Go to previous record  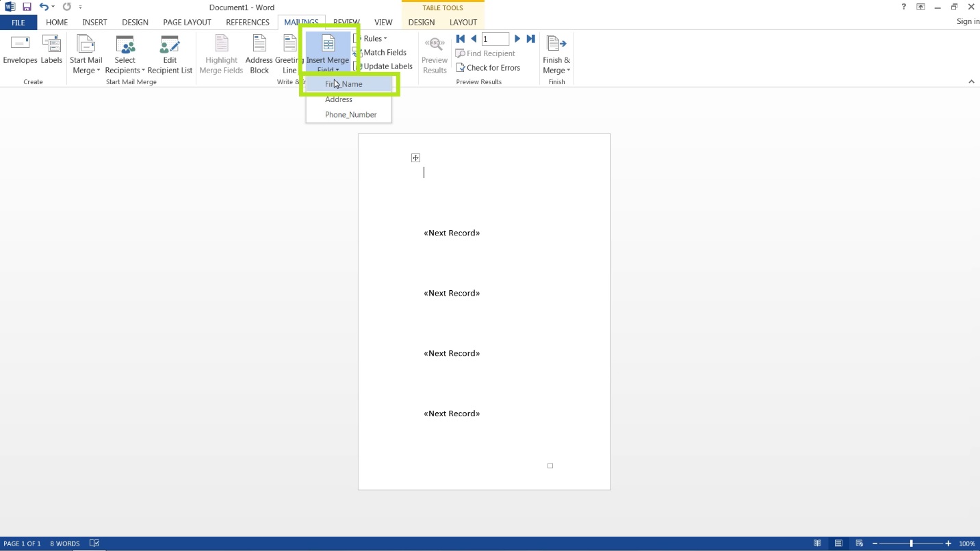pos(474,39)
